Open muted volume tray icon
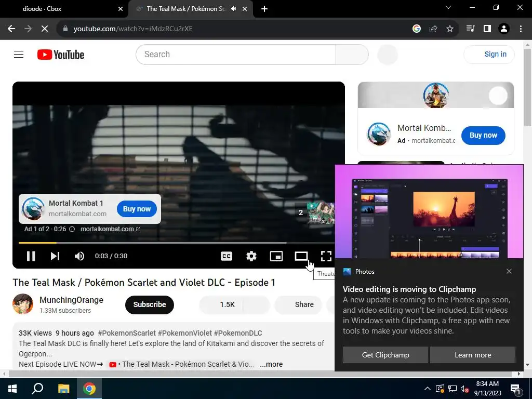Viewport: 532px width, 399px height. [464, 389]
